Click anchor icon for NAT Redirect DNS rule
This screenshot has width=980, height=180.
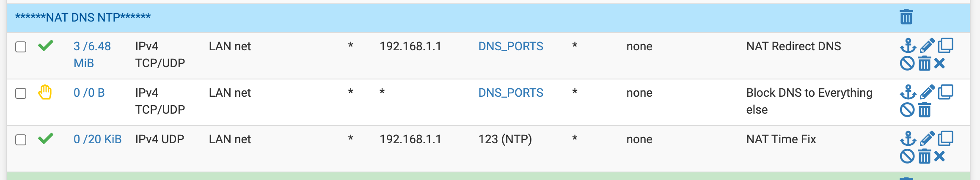tap(908, 46)
